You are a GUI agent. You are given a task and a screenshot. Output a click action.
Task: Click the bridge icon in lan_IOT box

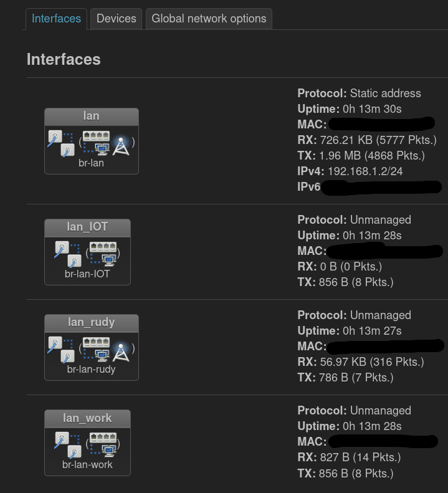coord(67,254)
